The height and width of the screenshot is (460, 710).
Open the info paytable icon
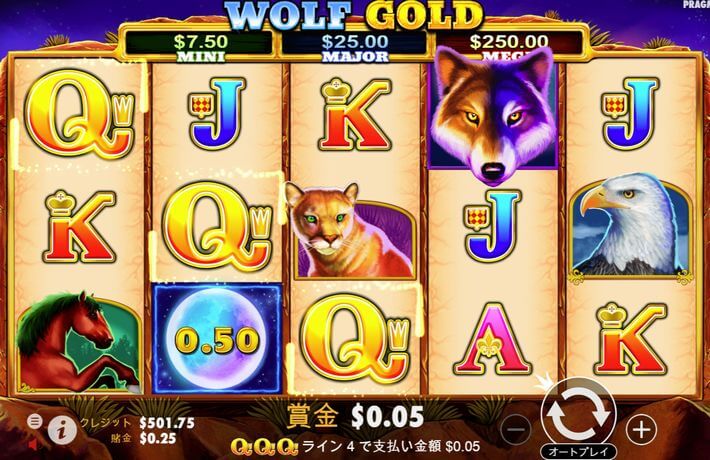(x=62, y=430)
